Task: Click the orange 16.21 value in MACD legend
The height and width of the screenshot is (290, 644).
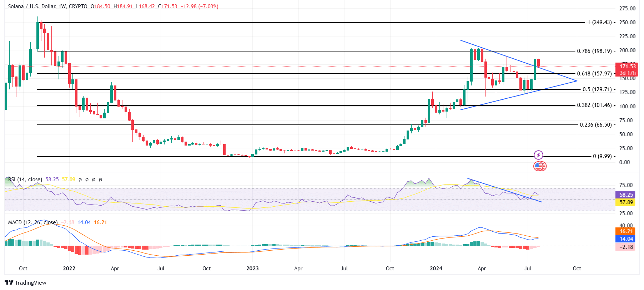Action: 100,222
